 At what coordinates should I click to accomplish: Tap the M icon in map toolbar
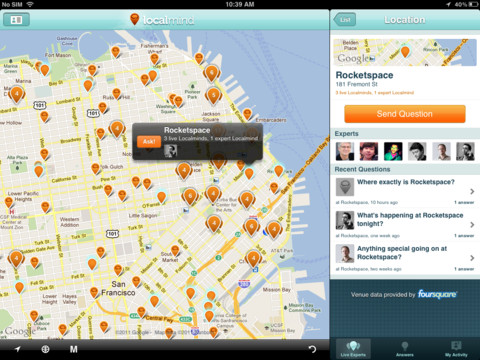74,349
